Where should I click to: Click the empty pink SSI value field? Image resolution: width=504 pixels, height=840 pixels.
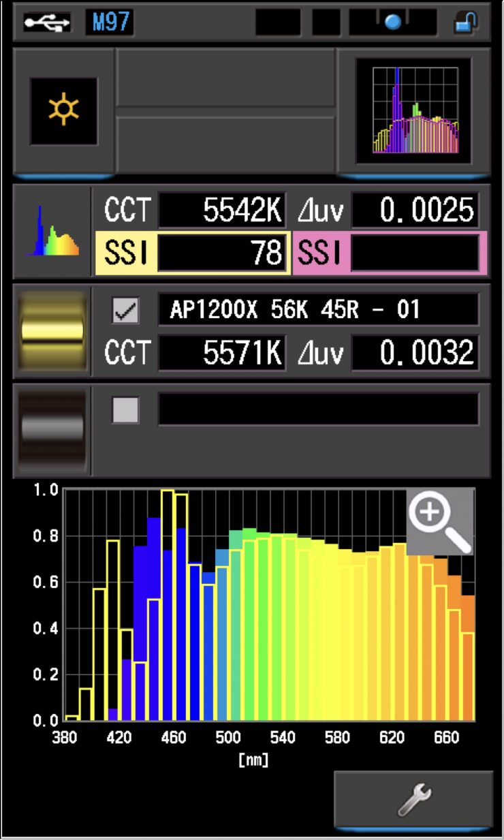(x=414, y=253)
